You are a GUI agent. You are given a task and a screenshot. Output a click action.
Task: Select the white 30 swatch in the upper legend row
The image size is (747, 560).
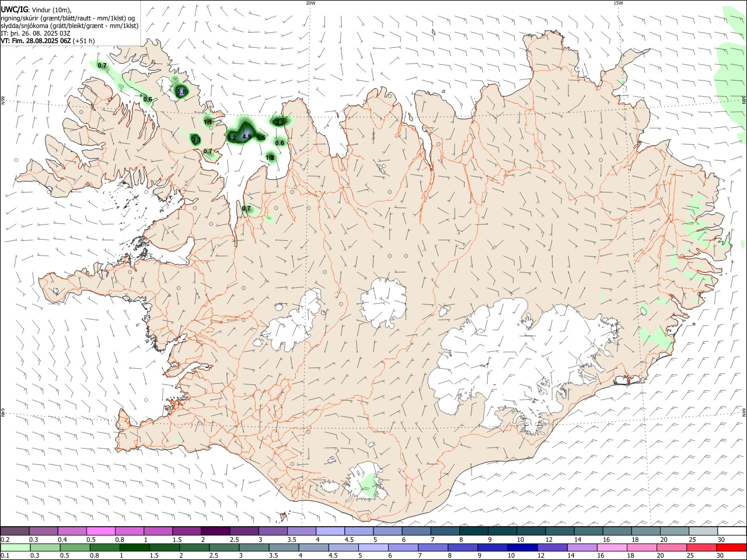click(x=731, y=531)
